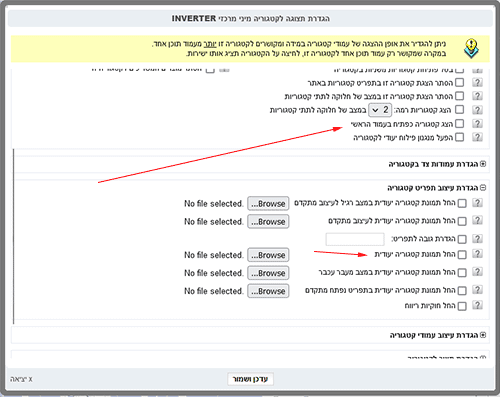This screenshot has height=397, width=500.
Task: Open help icon for 'במצב מעבר עכבר' image row
Action: click(x=477, y=272)
